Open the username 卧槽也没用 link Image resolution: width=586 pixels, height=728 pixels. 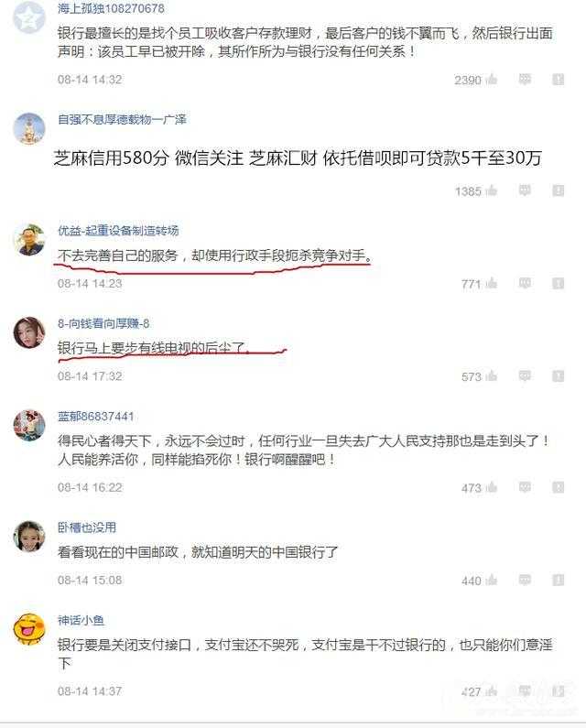87,527
